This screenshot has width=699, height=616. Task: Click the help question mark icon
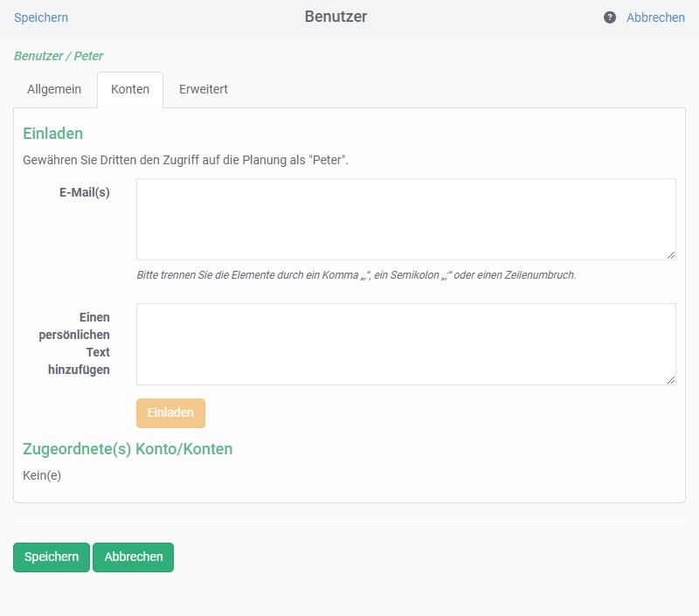tap(610, 17)
